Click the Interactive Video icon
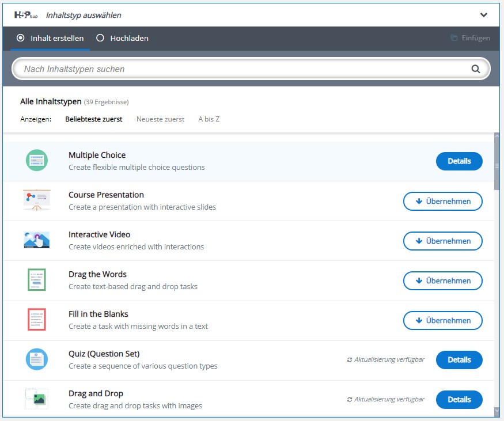This screenshot has height=421, width=504. (x=37, y=240)
